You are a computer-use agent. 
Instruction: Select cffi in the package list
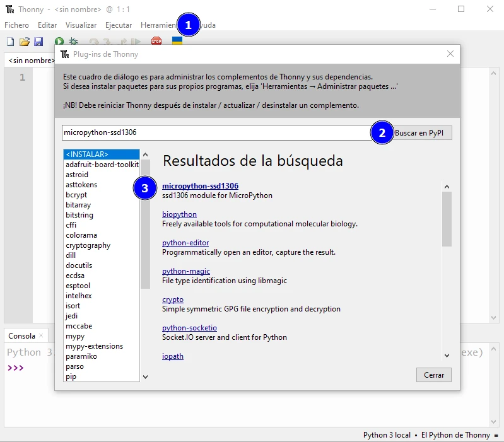point(102,225)
